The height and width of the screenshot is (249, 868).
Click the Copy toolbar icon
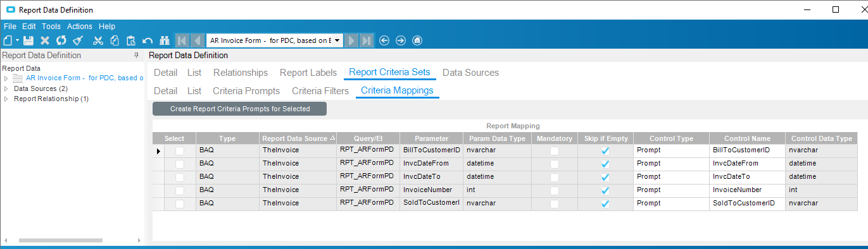click(x=115, y=40)
